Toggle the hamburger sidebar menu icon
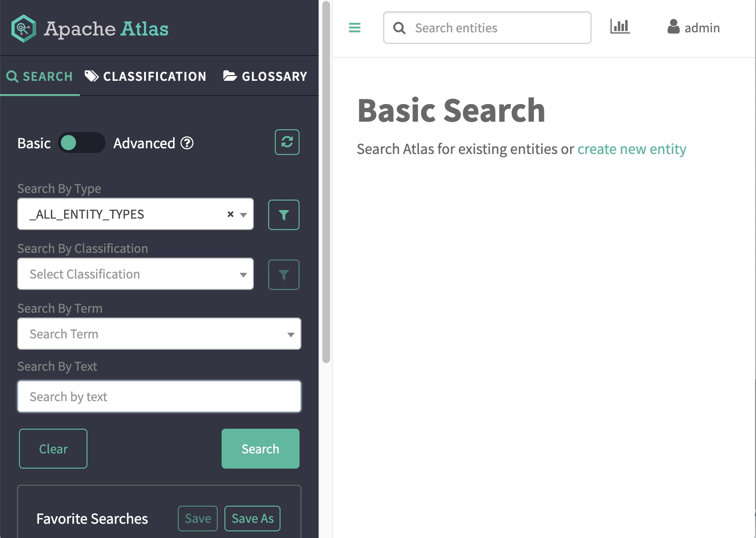The image size is (756, 538). click(355, 28)
